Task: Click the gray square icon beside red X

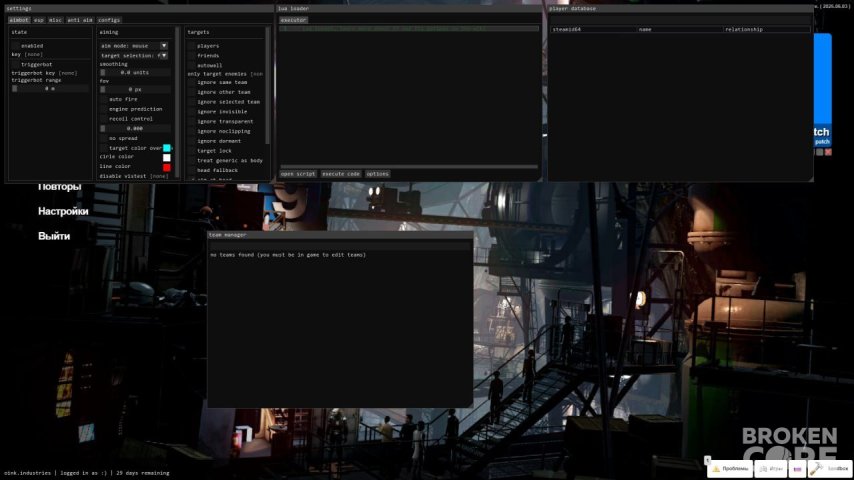Action: [x=819, y=153]
